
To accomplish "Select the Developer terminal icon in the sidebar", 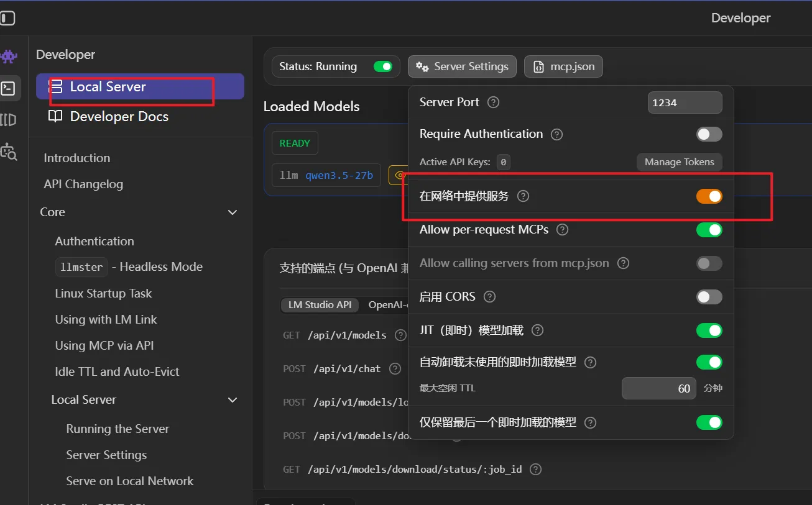I will [9, 88].
